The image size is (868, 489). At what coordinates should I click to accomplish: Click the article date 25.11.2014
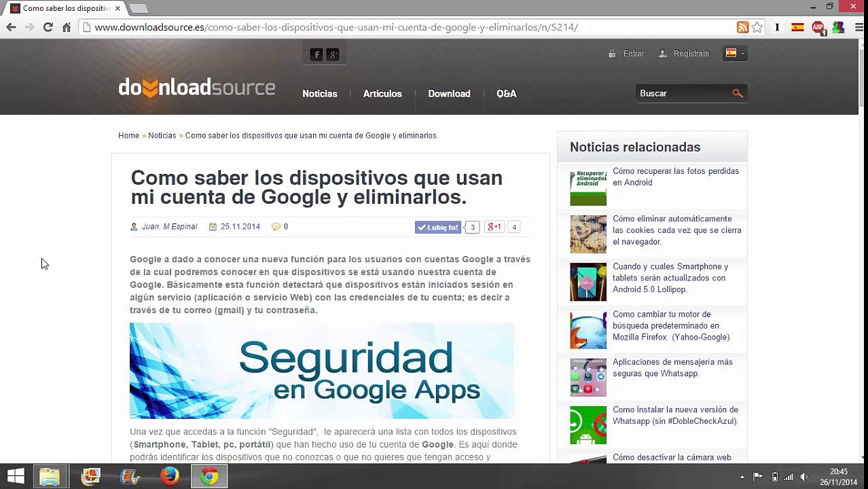[240, 226]
